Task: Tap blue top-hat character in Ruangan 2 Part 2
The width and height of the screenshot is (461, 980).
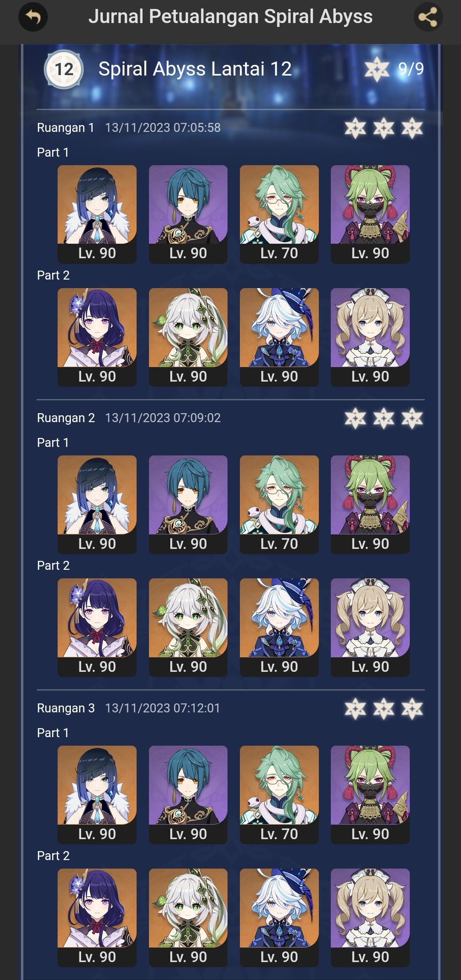Action: (279, 627)
